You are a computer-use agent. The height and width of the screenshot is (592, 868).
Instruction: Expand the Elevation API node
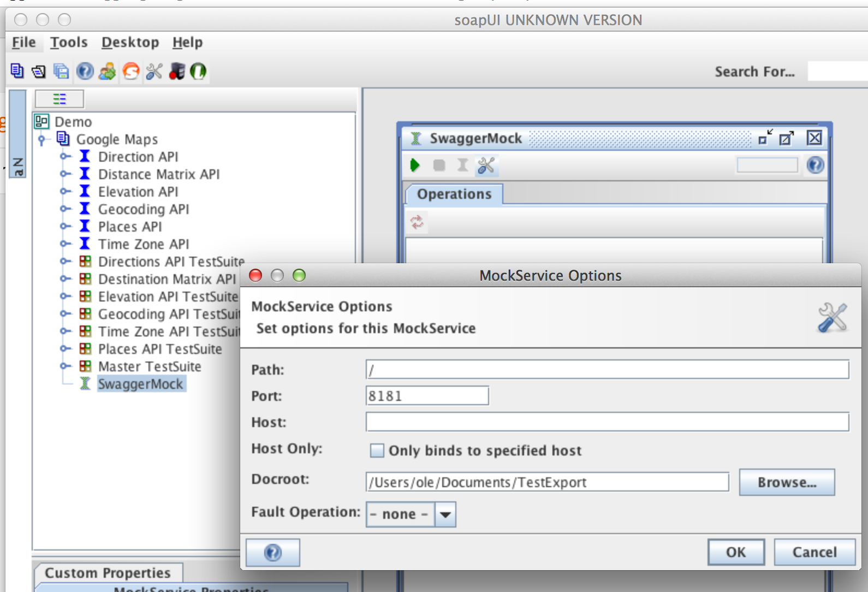click(x=65, y=192)
